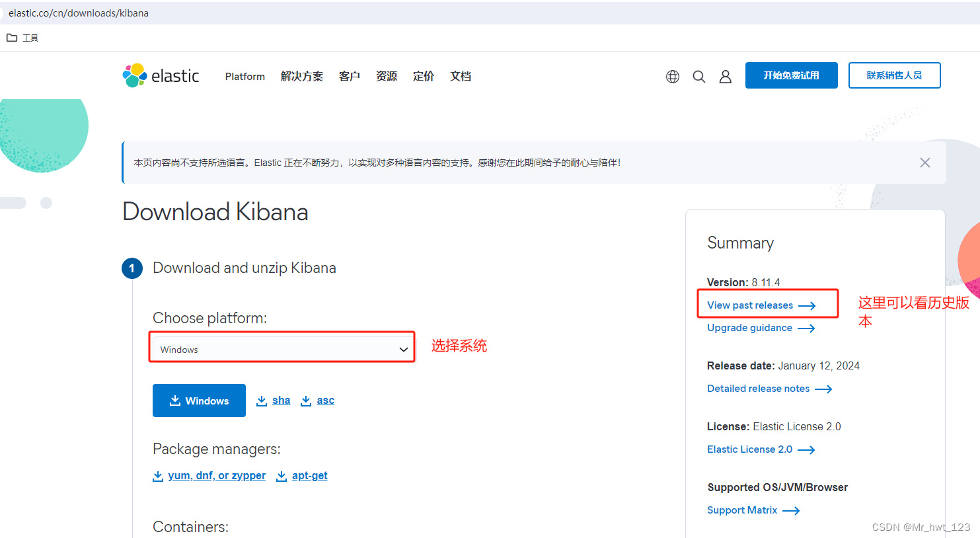Click the 开始免费试用 button
Image resolution: width=980 pixels, height=538 pixels.
(792, 75)
